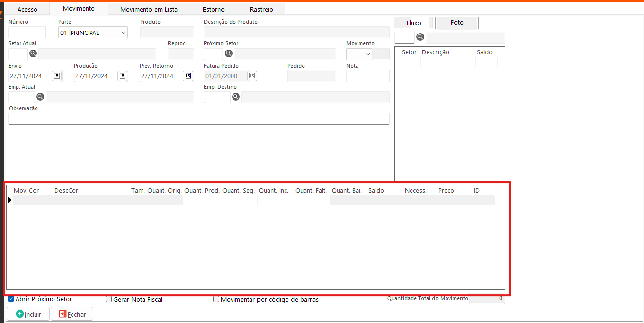Open the Produção date calendar icon
The image size is (644, 323).
coord(122,76)
